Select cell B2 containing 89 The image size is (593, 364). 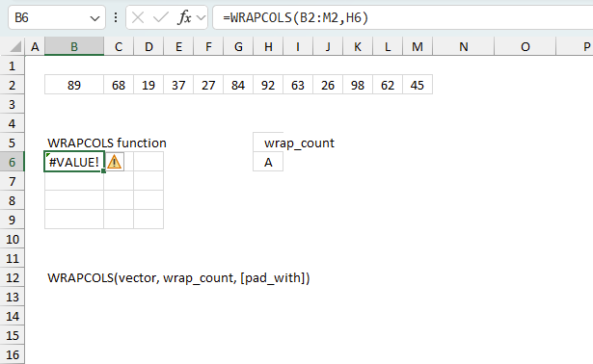pos(74,86)
